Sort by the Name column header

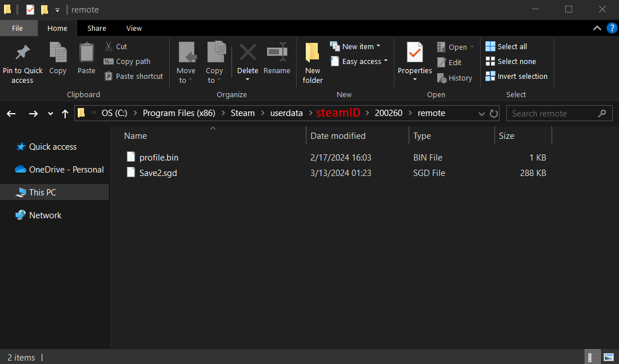pyautogui.click(x=135, y=136)
